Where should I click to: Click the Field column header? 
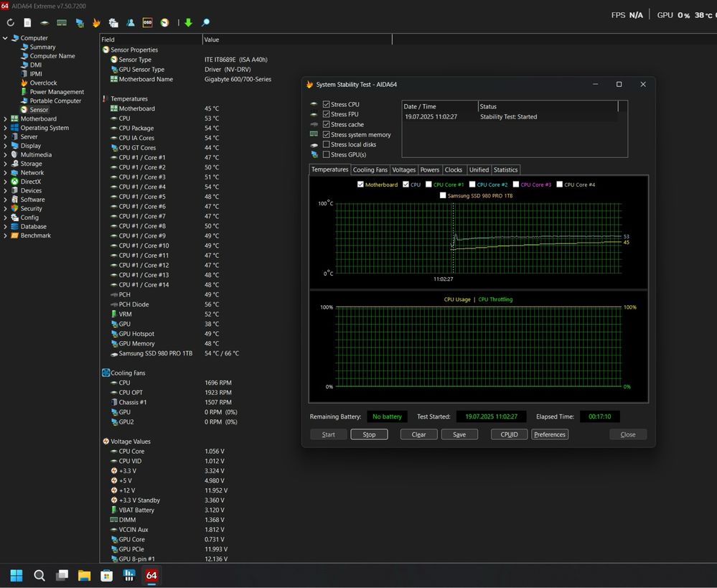(x=151, y=39)
